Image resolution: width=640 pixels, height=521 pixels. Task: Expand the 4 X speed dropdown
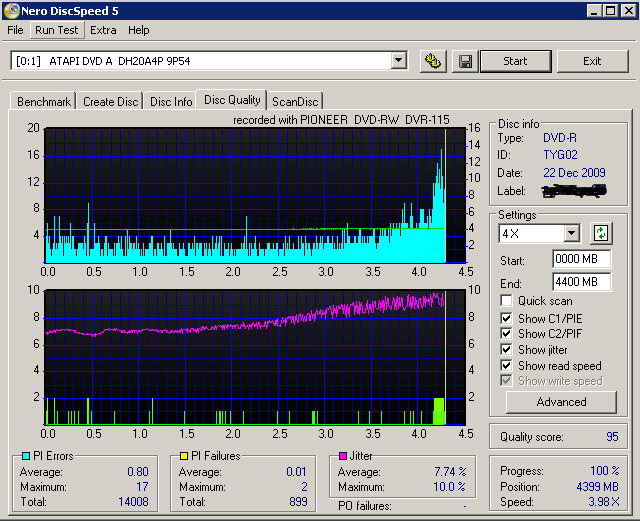[571, 233]
